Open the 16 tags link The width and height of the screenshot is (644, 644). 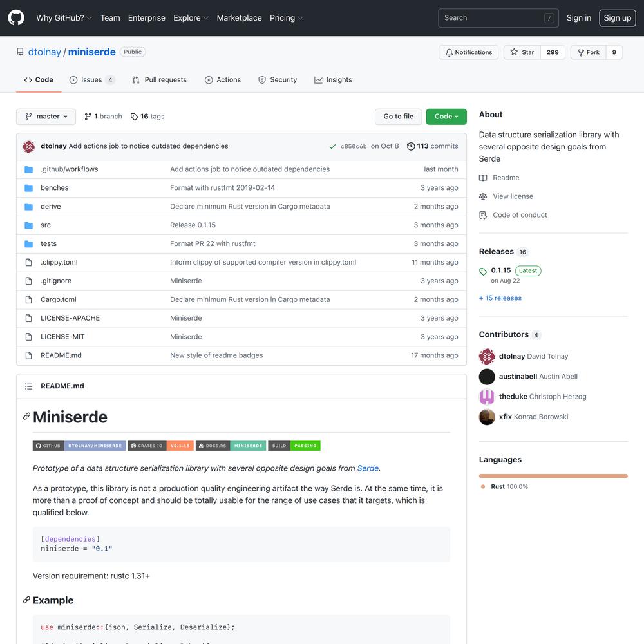[x=147, y=117]
